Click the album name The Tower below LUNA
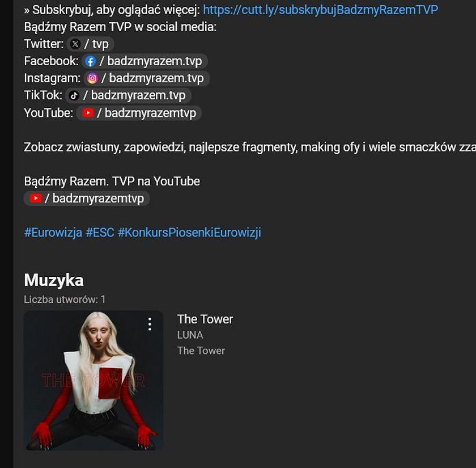 (x=201, y=351)
